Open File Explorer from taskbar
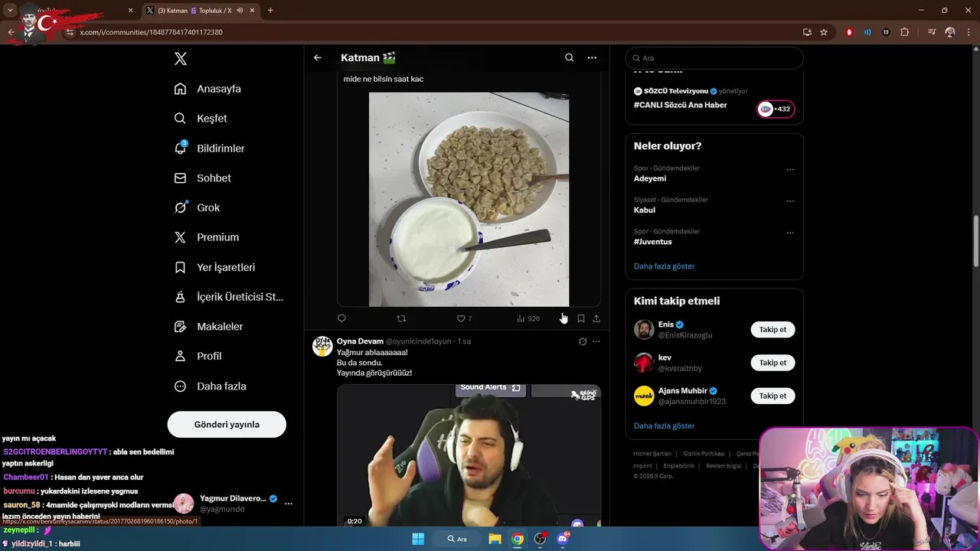 (495, 539)
